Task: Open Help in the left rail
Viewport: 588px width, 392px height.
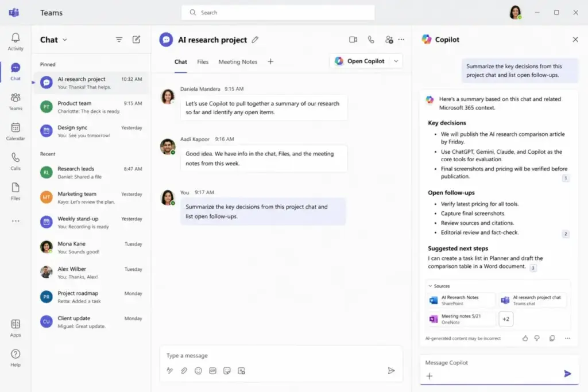Action: (16, 358)
